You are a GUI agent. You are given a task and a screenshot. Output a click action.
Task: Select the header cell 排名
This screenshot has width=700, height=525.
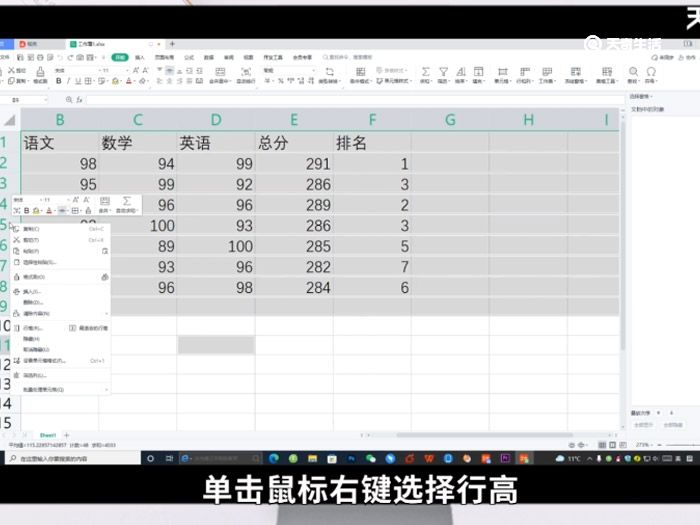[x=372, y=143]
